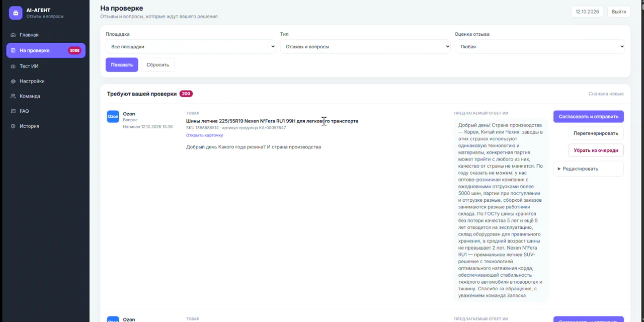Click the Настройки gear icon
The image size is (644, 322).
click(13, 81)
